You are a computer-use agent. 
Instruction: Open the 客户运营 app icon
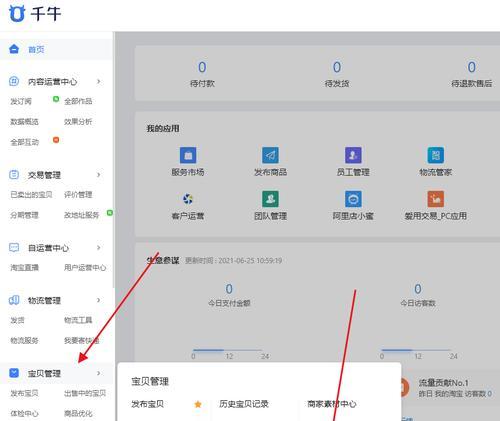(x=188, y=199)
